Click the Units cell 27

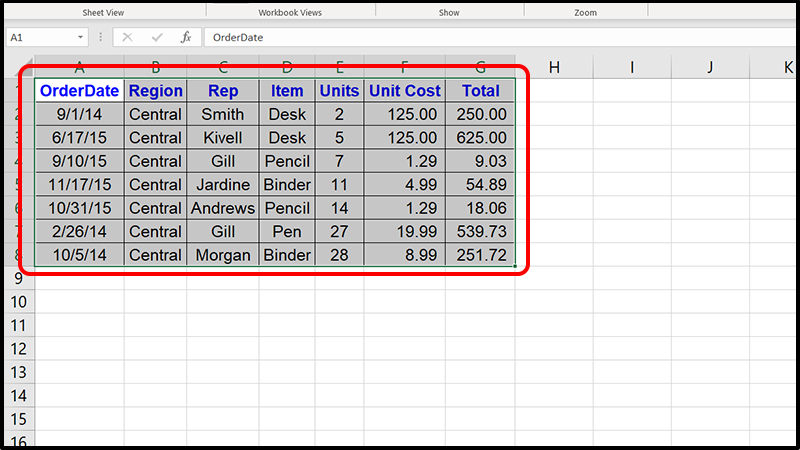pyautogui.click(x=339, y=231)
